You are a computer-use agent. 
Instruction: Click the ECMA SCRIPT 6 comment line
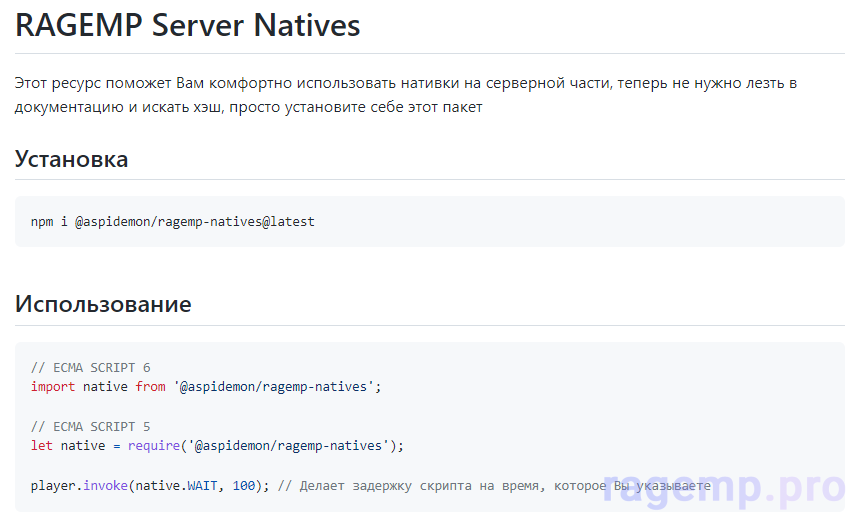tap(90, 367)
